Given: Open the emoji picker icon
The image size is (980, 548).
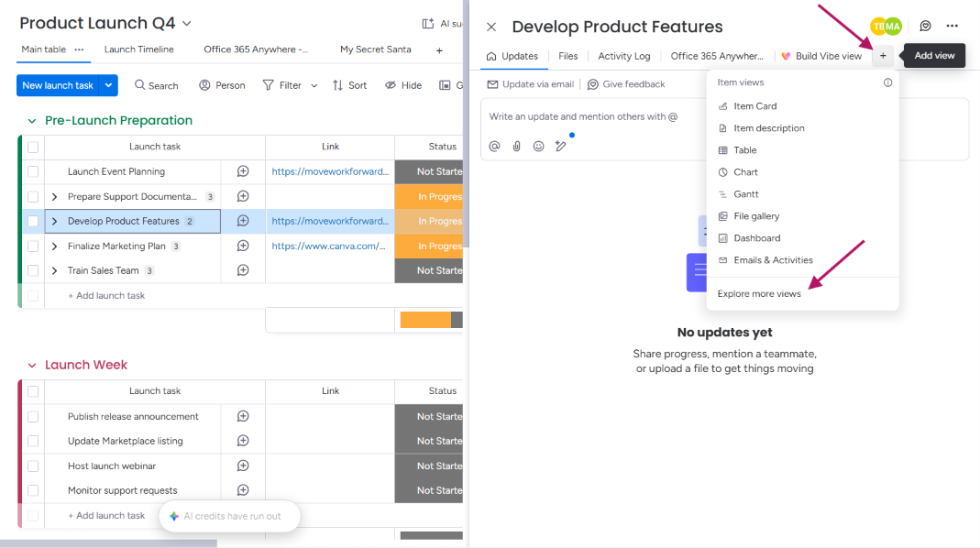Looking at the screenshot, I should (x=539, y=147).
